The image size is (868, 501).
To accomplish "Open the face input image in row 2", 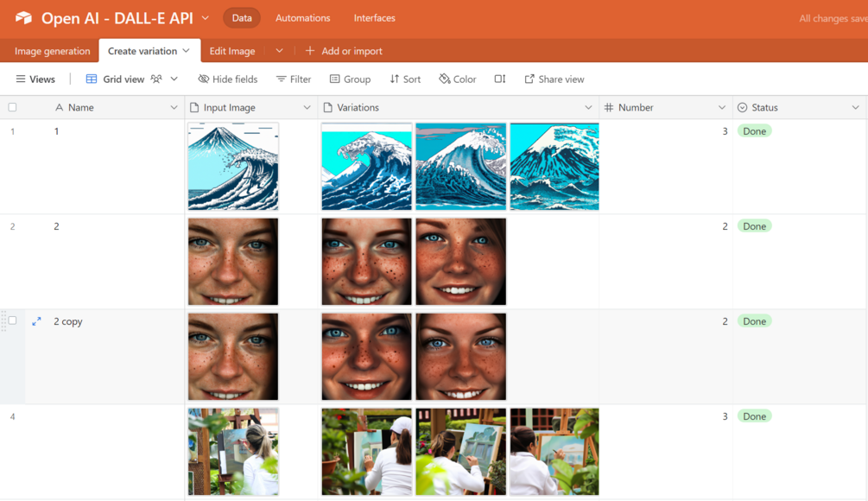I will point(233,261).
